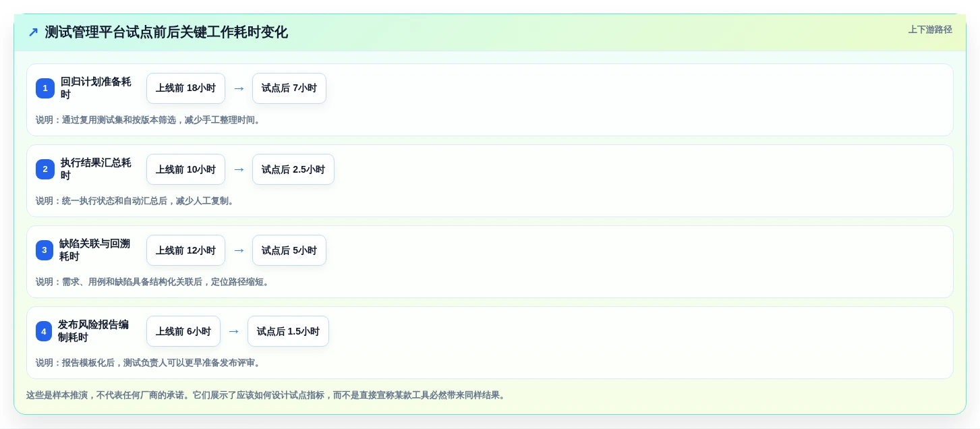Click the 试点后 7小时 chip

(289, 88)
